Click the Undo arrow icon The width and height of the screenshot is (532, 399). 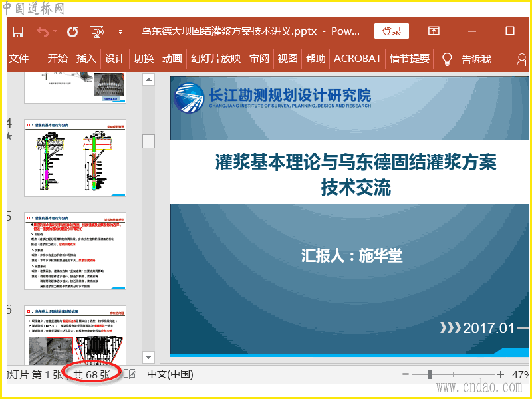pyautogui.click(x=43, y=32)
